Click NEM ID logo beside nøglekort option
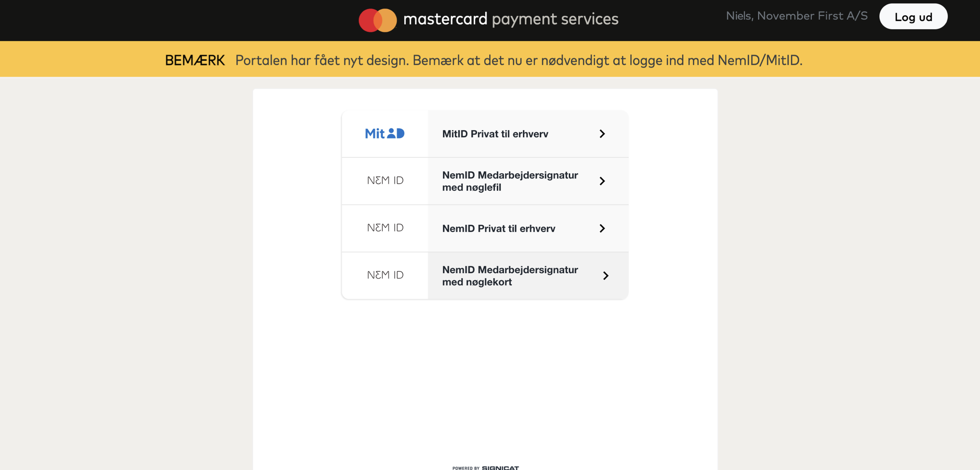This screenshot has width=980, height=470. point(385,275)
